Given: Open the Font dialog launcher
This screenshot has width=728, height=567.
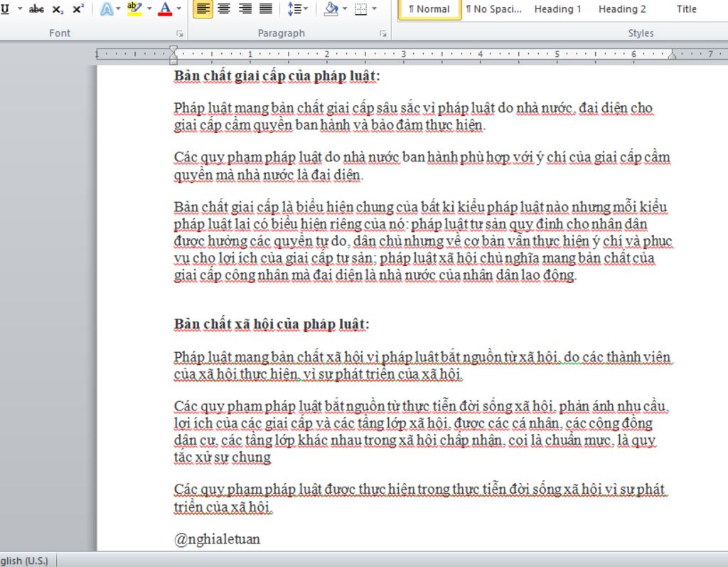Looking at the screenshot, I should pyautogui.click(x=179, y=33).
